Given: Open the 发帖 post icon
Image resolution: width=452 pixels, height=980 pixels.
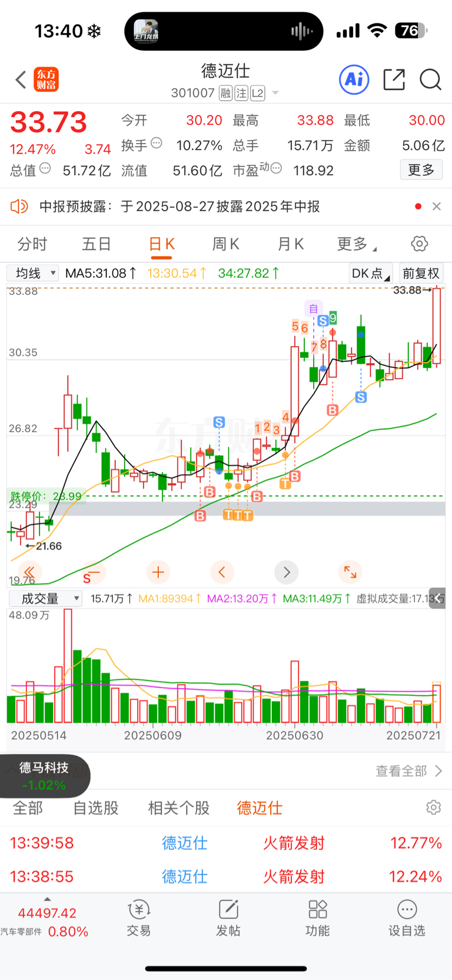Looking at the screenshot, I should tap(228, 918).
